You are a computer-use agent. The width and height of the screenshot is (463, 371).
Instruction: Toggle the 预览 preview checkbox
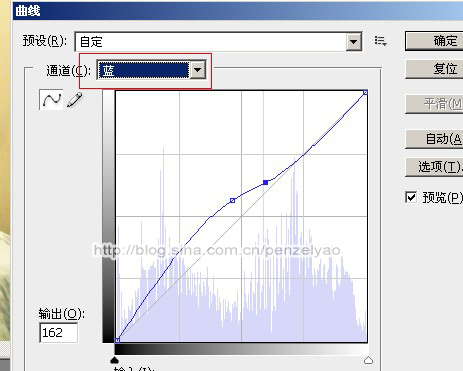pos(411,197)
